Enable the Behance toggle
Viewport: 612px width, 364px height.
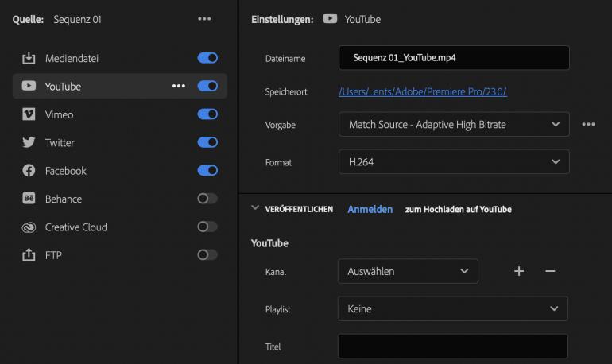click(207, 199)
